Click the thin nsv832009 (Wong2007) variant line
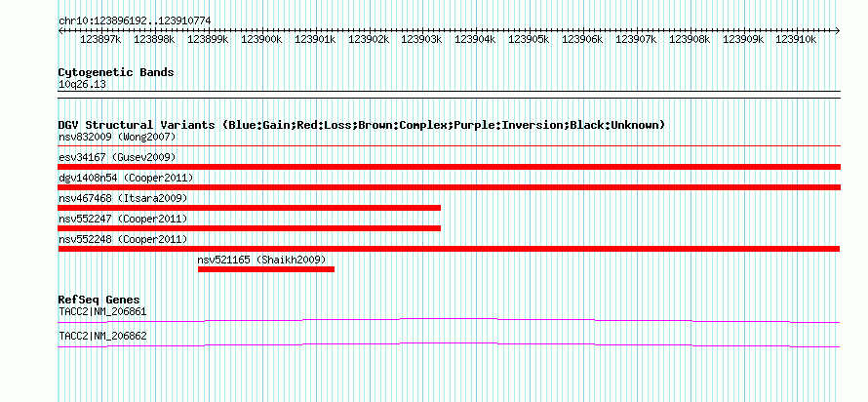The height and width of the screenshot is (402, 868). pyautogui.click(x=449, y=146)
